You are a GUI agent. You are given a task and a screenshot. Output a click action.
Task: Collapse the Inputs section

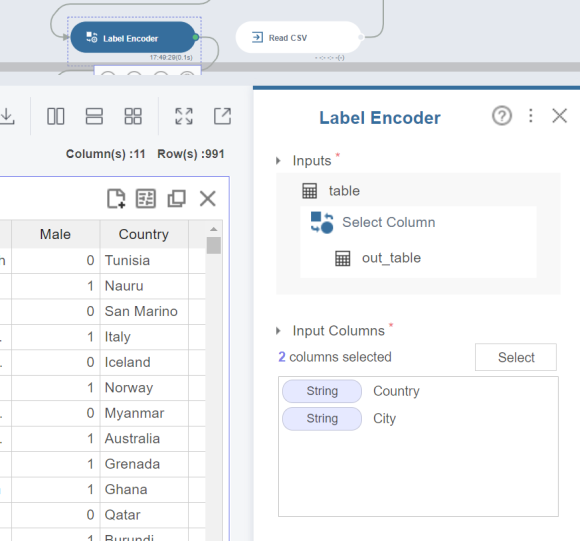279,161
